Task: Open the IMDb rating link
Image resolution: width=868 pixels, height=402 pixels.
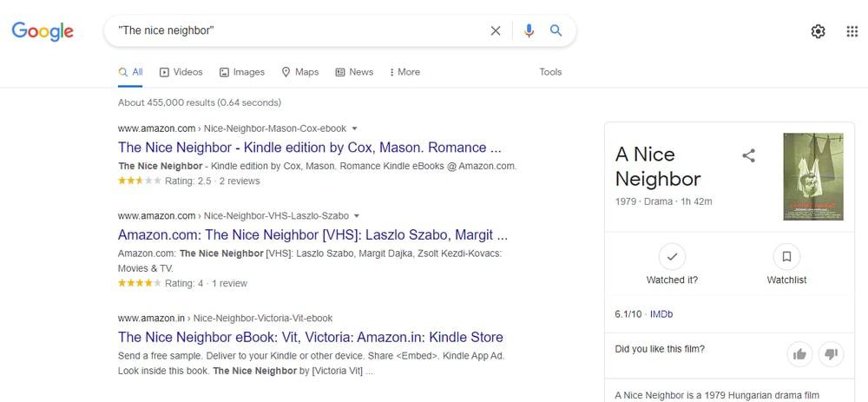Action: coord(661,314)
